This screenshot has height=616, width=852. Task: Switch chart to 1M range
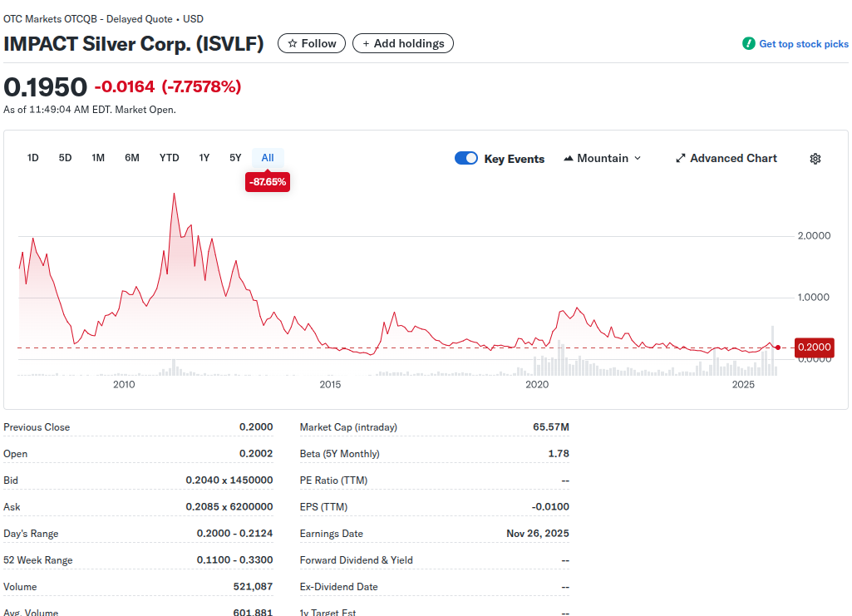(98, 158)
